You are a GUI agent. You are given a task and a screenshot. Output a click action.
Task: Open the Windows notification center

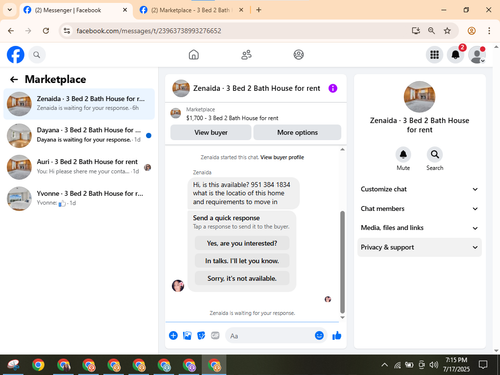coord(483,365)
